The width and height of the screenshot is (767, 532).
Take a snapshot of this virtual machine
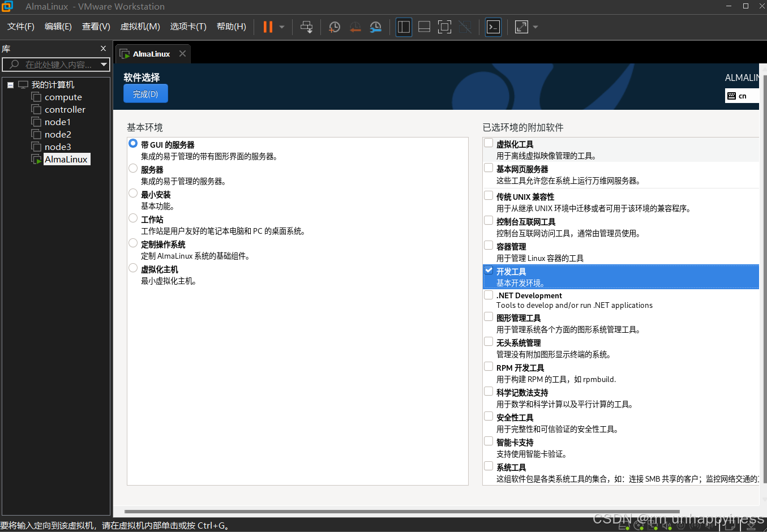pos(335,27)
